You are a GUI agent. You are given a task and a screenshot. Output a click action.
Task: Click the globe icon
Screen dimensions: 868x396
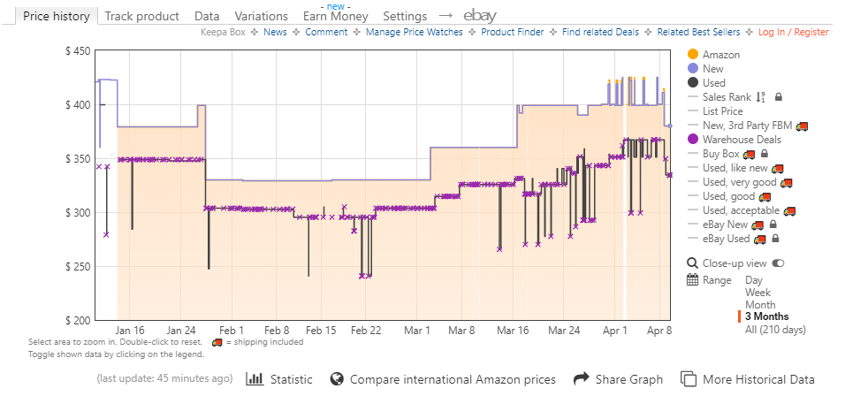[337, 379]
